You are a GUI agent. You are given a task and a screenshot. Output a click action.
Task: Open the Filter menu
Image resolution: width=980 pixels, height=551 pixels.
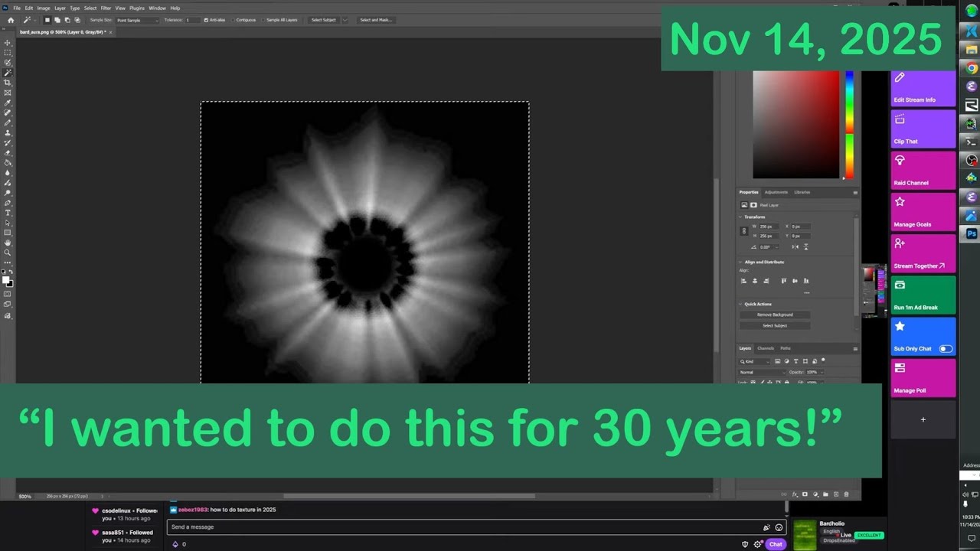tap(106, 8)
